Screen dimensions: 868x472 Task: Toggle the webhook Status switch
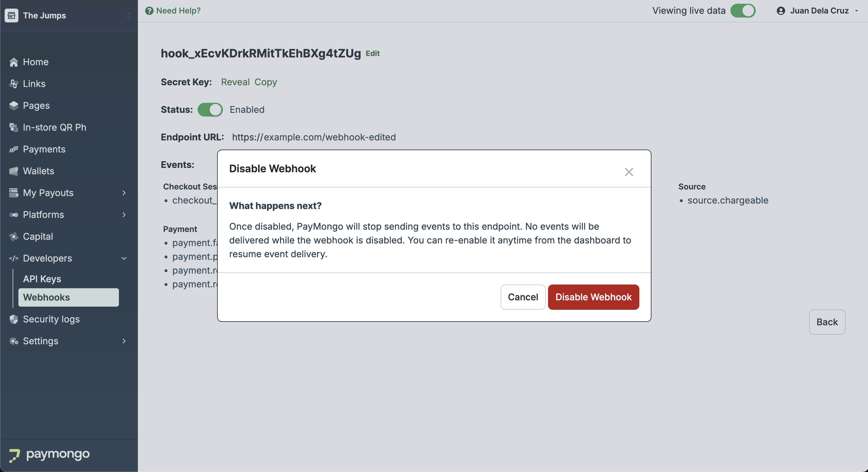[x=210, y=110]
